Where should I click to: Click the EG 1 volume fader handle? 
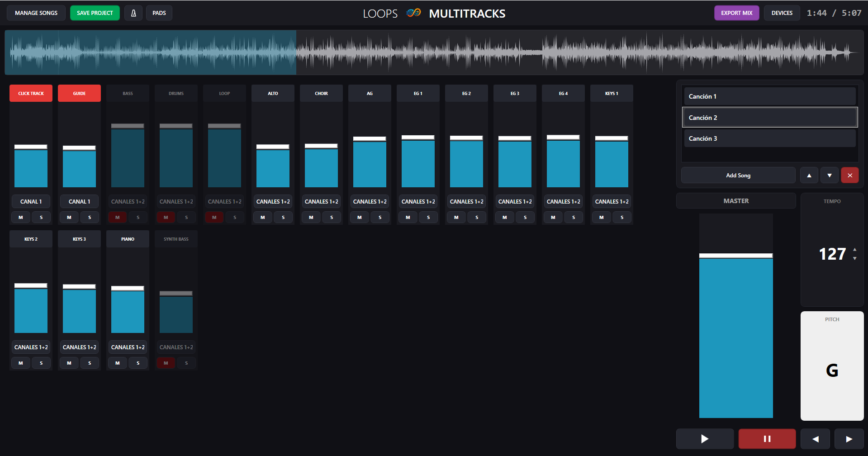pos(418,138)
